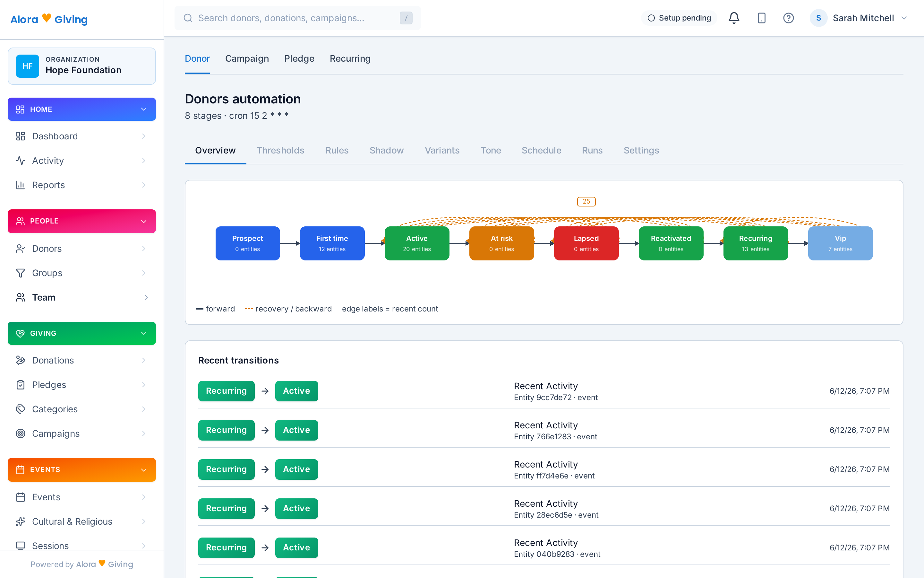The image size is (924, 578).
Task: Click the HOME section grid icon
Action: [20, 109]
